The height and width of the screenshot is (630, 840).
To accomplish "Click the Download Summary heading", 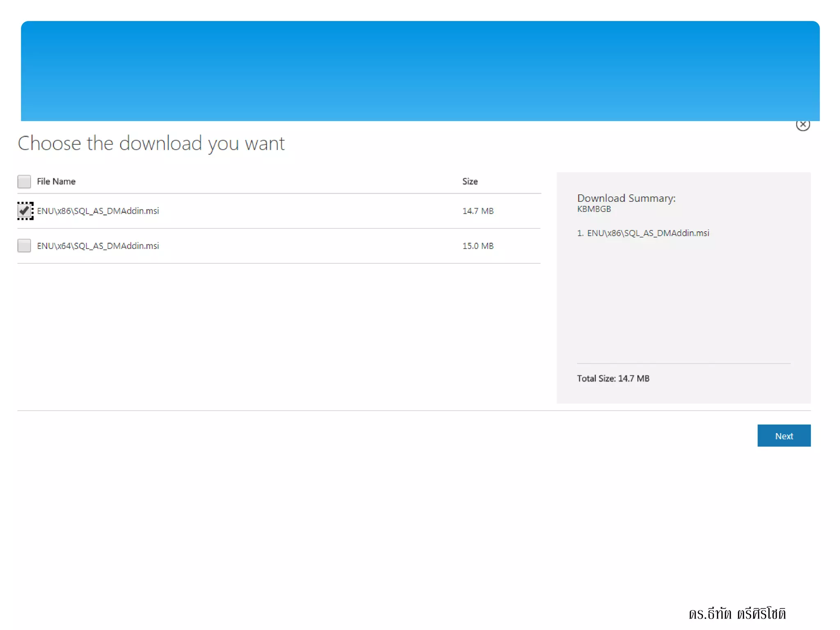I will point(626,199).
